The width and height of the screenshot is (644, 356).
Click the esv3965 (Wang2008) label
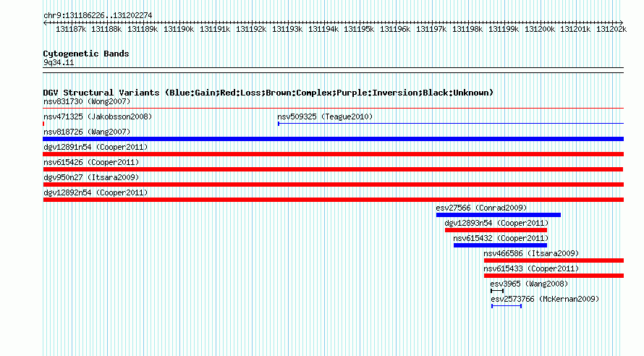point(529,284)
